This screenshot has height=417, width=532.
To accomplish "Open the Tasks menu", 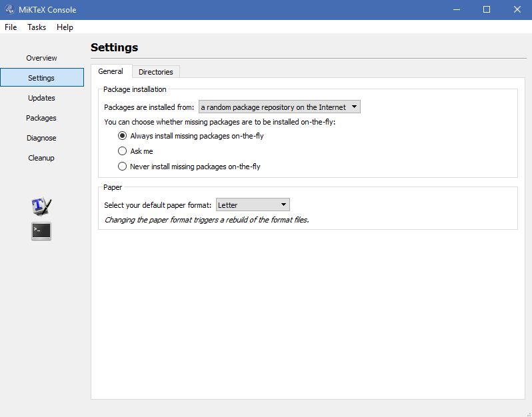I will pyautogui.click(x=37, y=27).
